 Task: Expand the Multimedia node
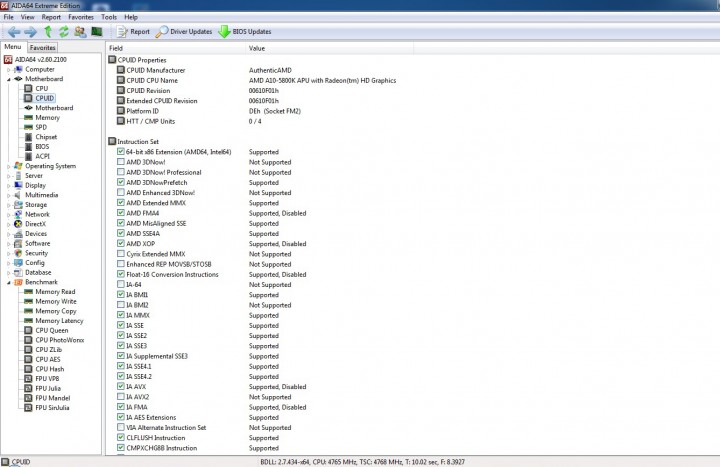tap(8, 195)
